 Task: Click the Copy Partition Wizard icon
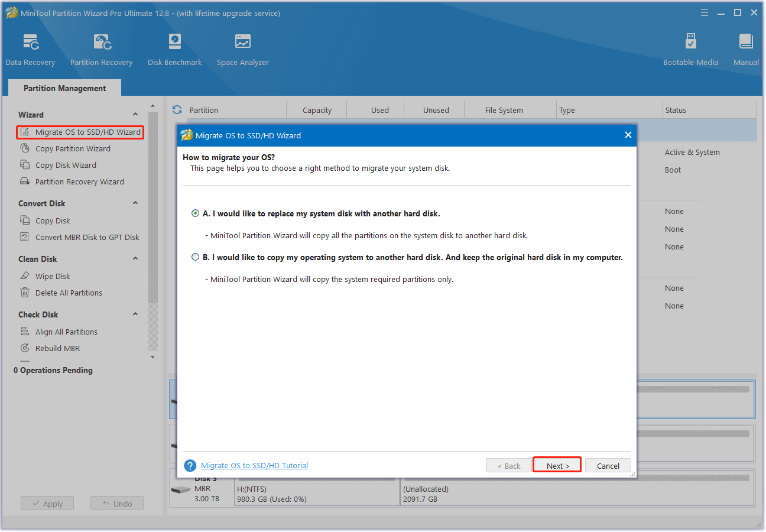25,148
